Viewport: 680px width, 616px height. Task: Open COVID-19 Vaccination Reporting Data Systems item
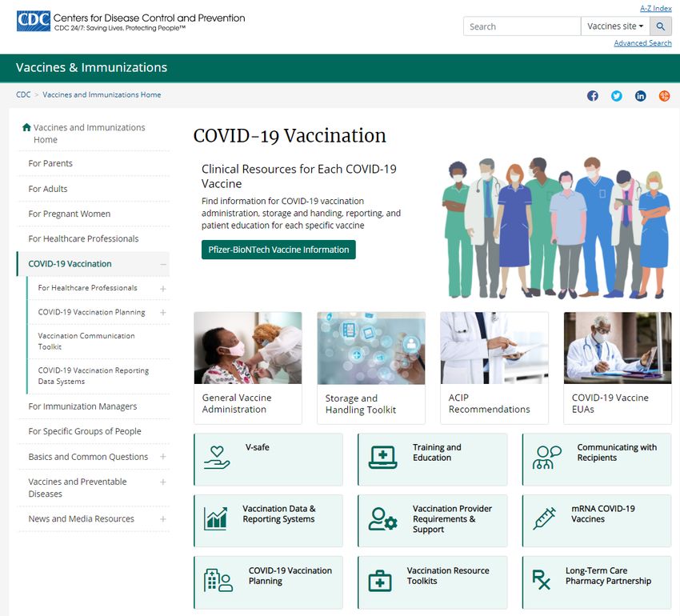tap(94, 376)
